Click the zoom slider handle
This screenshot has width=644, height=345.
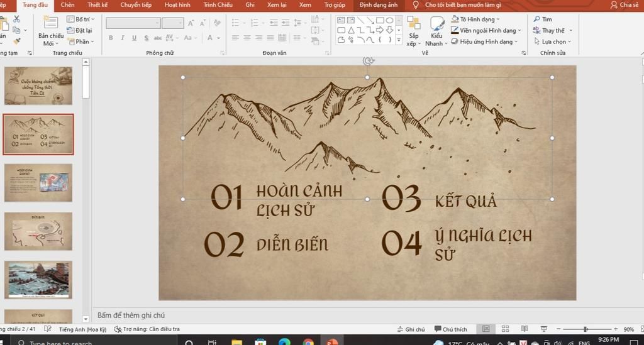(x=586, y=329)
